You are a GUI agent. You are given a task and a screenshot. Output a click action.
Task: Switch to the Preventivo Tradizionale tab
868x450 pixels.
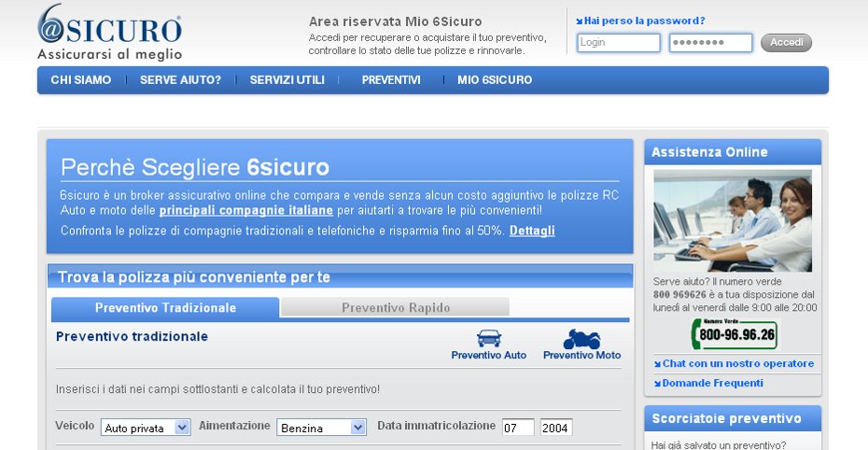165,308
